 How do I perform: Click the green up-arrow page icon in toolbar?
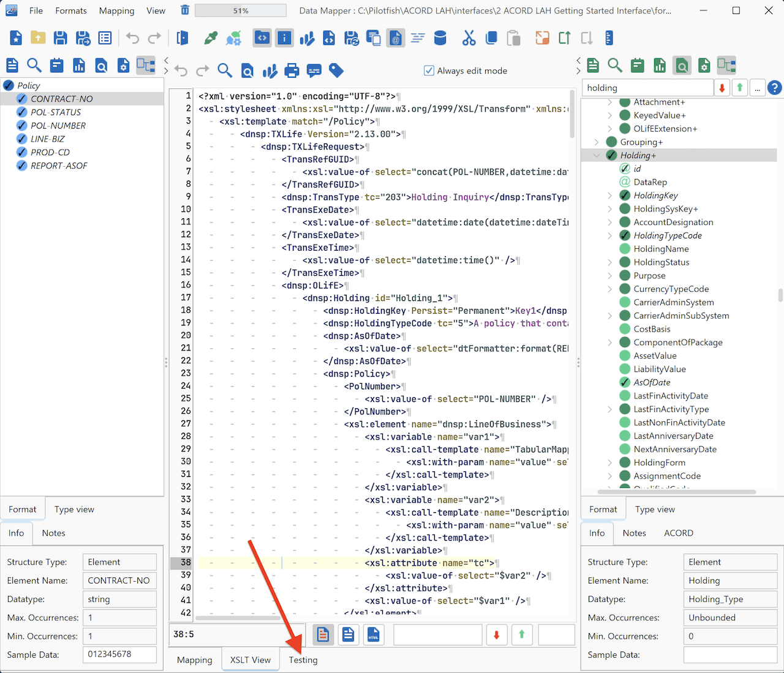(564, 38)
